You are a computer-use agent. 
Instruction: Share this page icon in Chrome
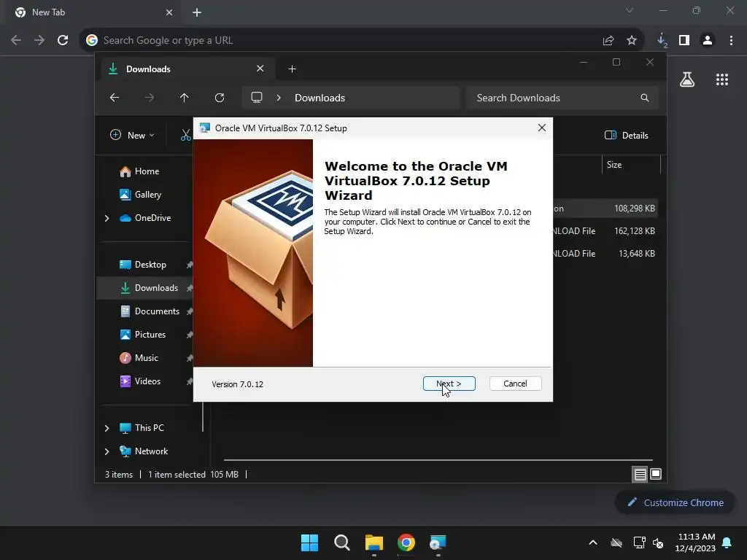pyautogui.click(x=608, y=41)
